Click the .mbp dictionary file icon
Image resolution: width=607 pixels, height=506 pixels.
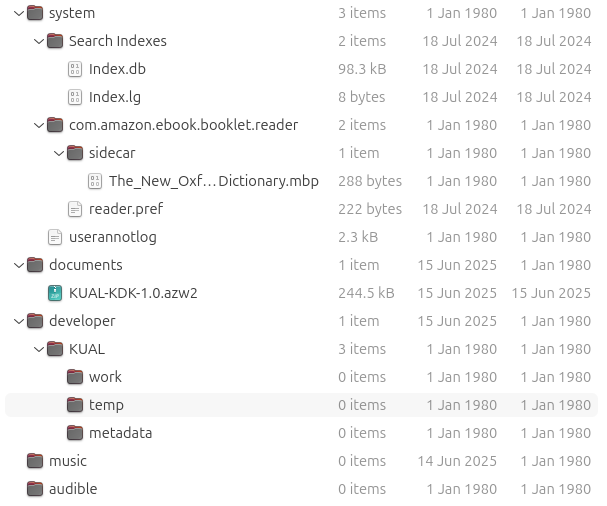click(x=95, y=181)
